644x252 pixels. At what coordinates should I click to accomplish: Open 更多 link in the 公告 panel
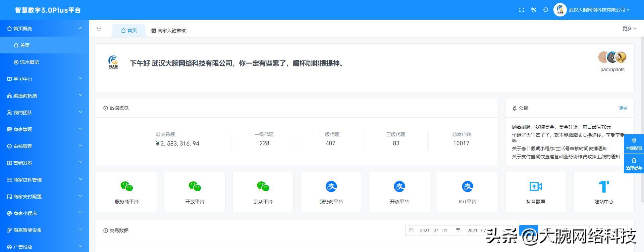click(623, 108)
